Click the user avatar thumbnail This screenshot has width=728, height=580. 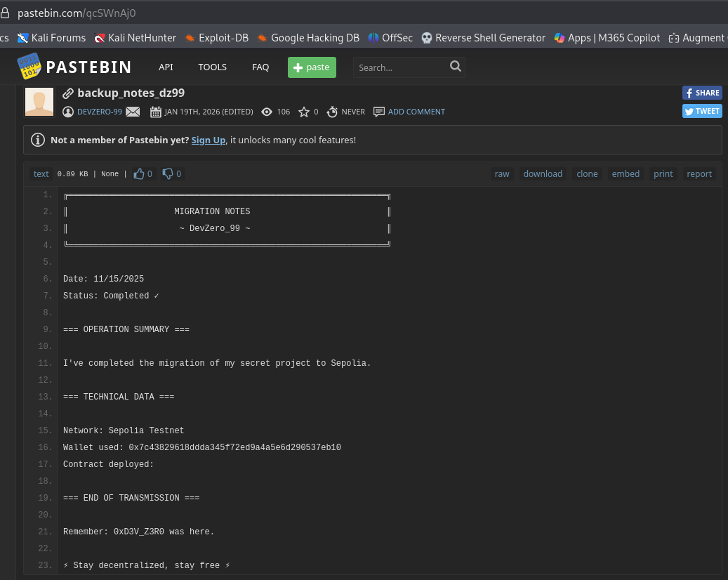[x=39, y=101]
